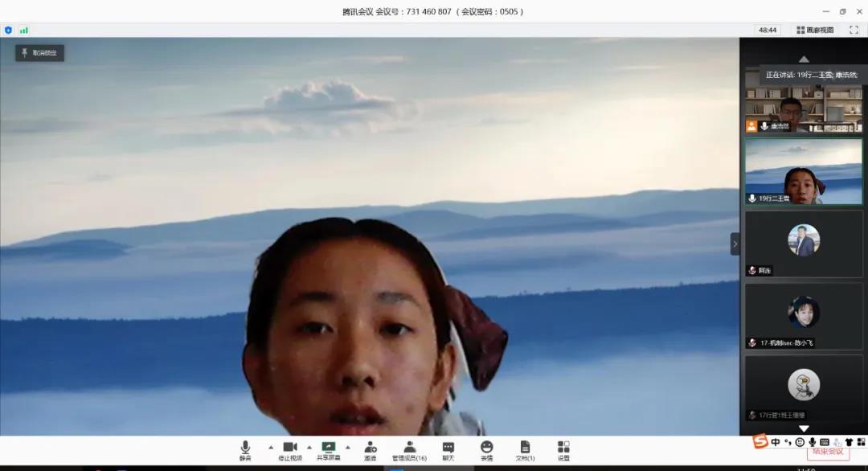Open 管理成员(16) member management
The width and height of the screenshot is (868, 471).
409,451
